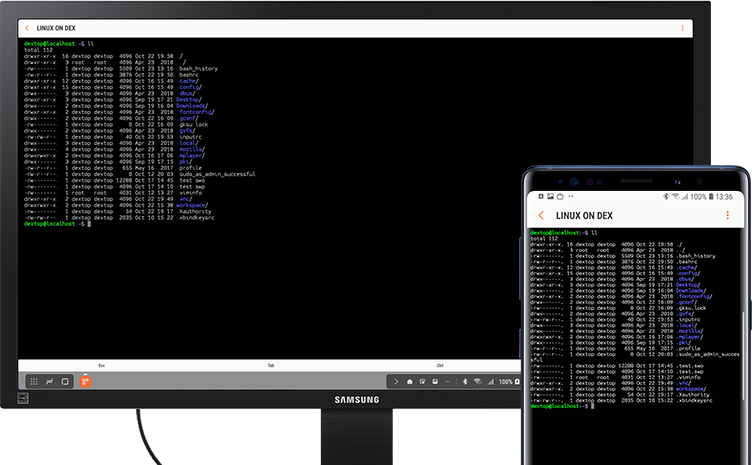Tap the phone terminal command prompt cursor
752x465 pixels.
point(593,406)
